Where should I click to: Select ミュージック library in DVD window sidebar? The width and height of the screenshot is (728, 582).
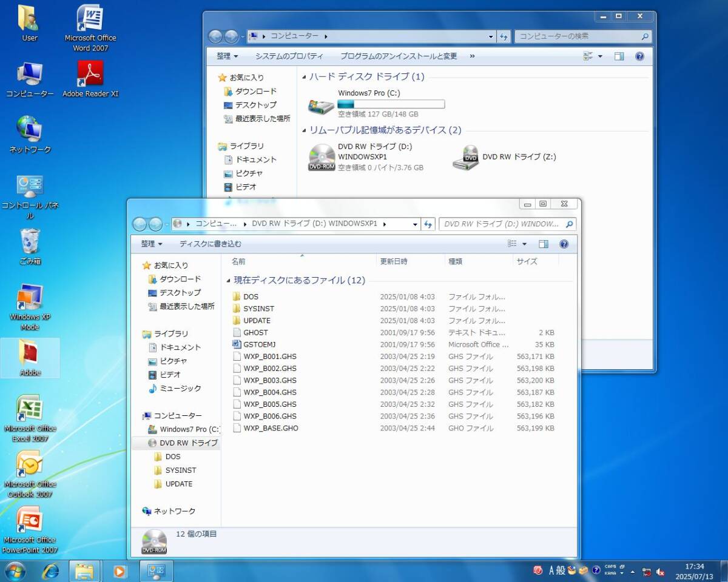(x=175, y=388)
